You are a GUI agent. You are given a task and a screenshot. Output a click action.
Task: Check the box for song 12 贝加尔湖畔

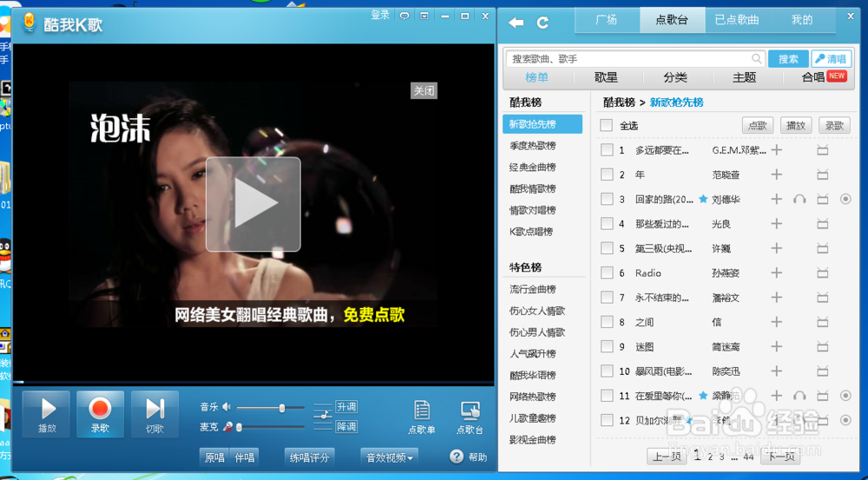tap(607, 420)
